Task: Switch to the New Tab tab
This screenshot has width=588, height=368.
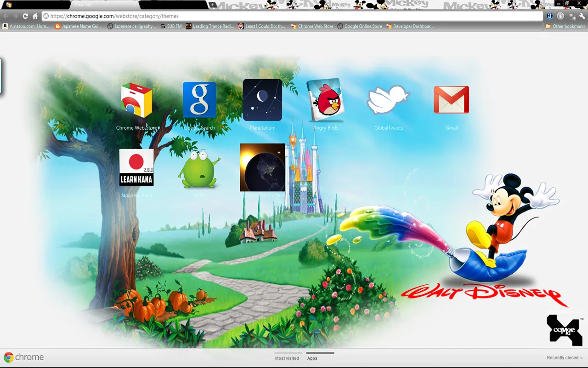Action: (x=105, y=5)
